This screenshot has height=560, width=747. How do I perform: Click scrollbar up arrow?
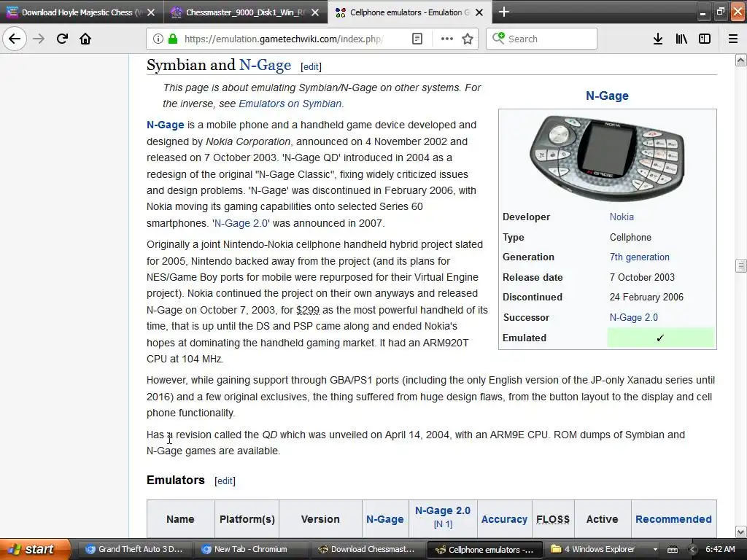tap(740, 60)
